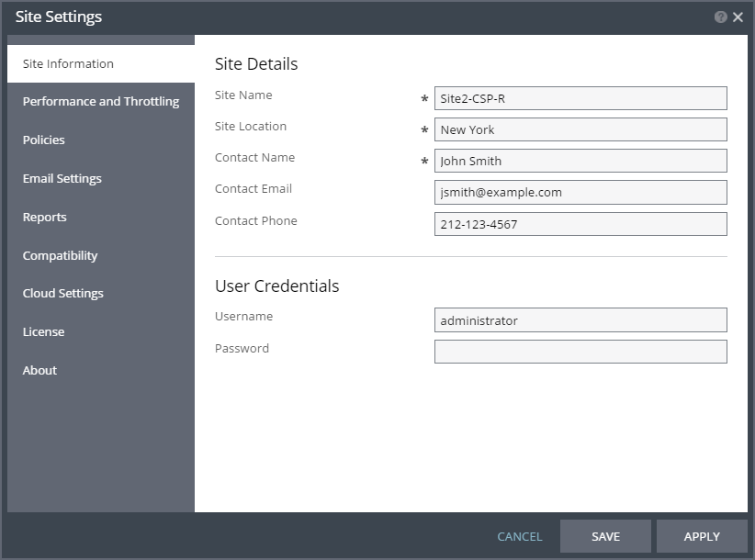Click the Site Name input field
This screenshot has height=560, width=755.
580,98
